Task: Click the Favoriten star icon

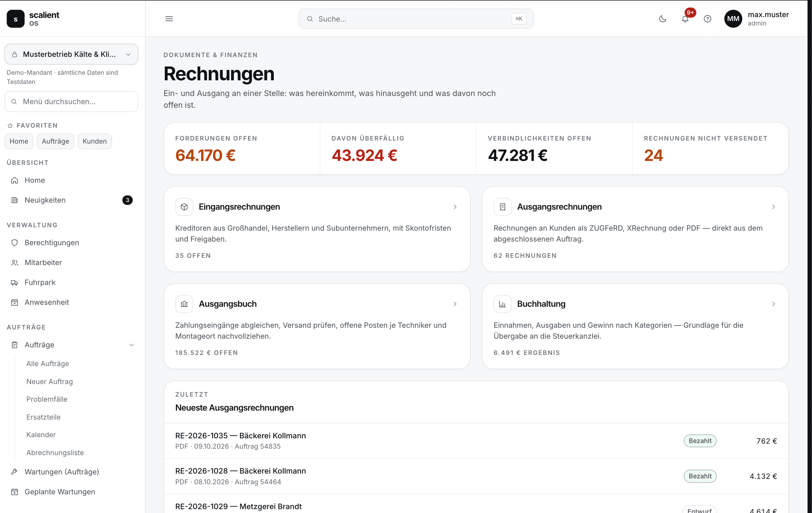Action: coord(10,126)
